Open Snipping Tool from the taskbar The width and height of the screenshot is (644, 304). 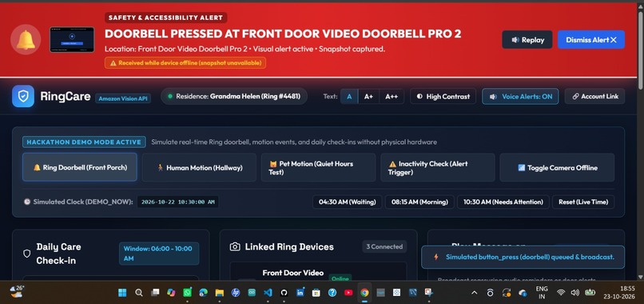(429, 293)
